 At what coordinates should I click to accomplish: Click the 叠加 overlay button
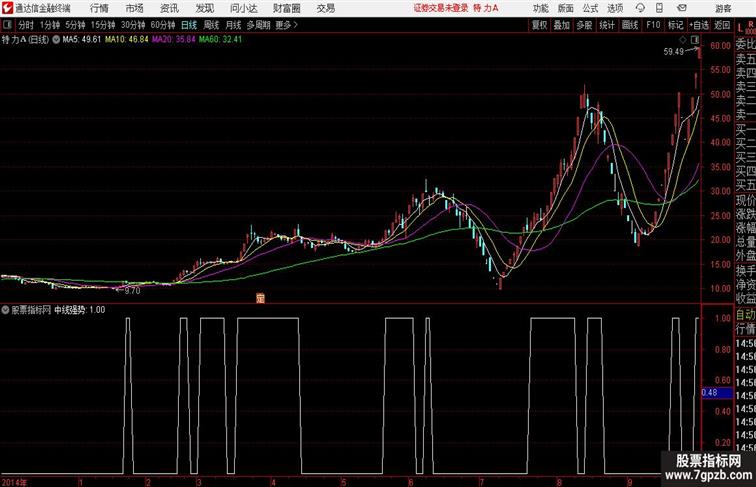tap(562, 25)
